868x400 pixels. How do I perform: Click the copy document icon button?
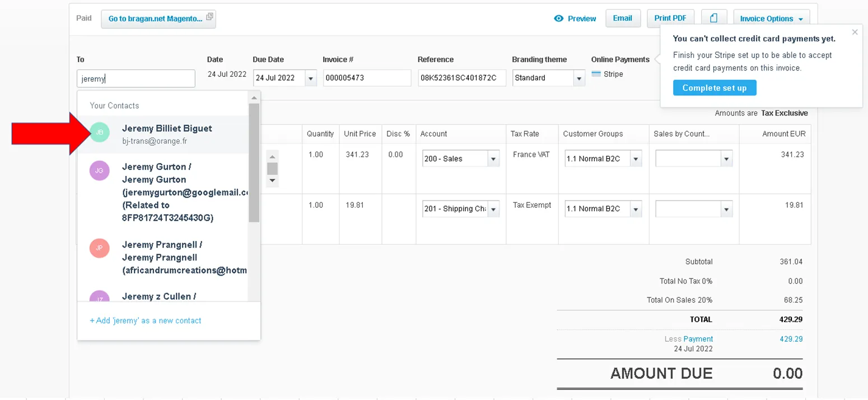713,18
